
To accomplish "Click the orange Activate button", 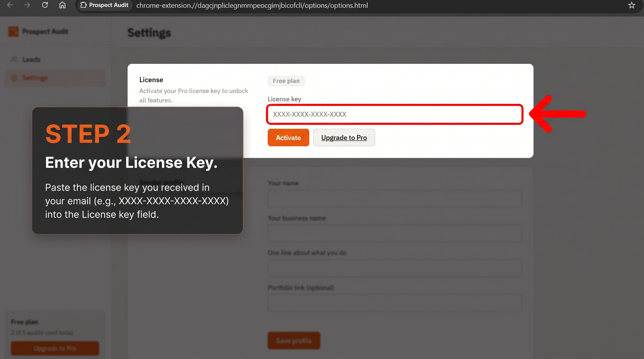I will coord(288,138).
